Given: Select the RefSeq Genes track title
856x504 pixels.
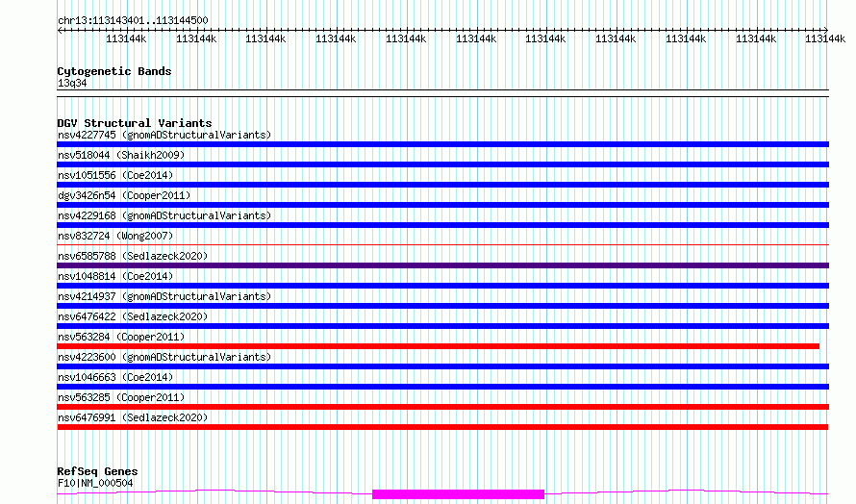Looking at the screenshot, I should click(x=98, y=471).
